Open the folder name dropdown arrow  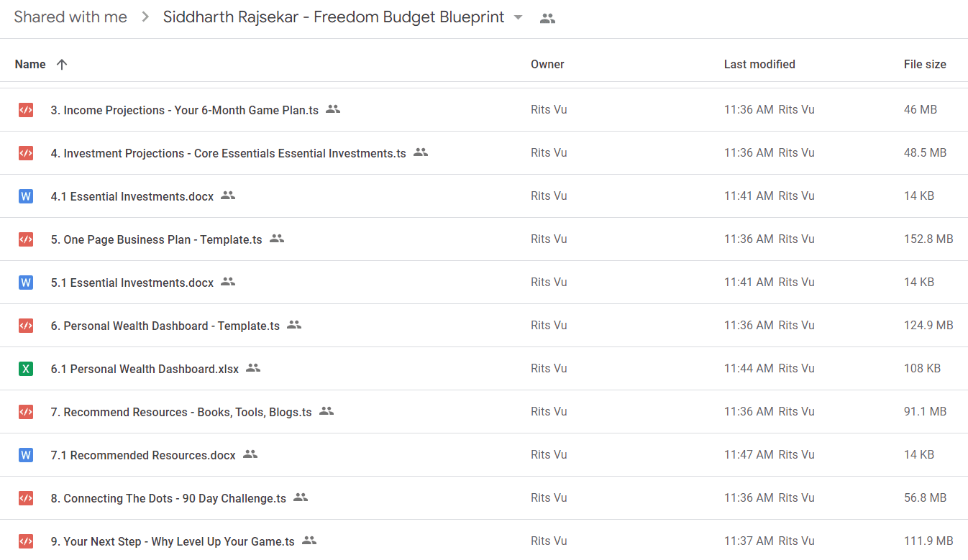518,18
